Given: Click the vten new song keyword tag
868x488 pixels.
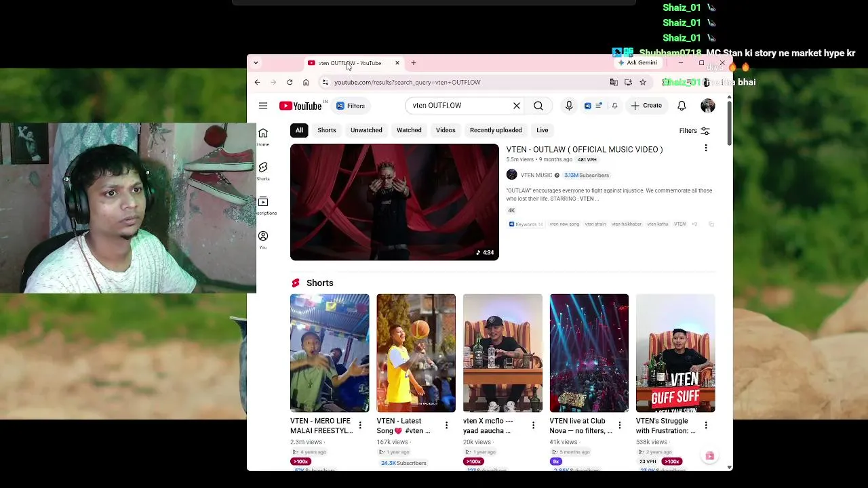Looking at the screenshot, I should tap(564, 224).
